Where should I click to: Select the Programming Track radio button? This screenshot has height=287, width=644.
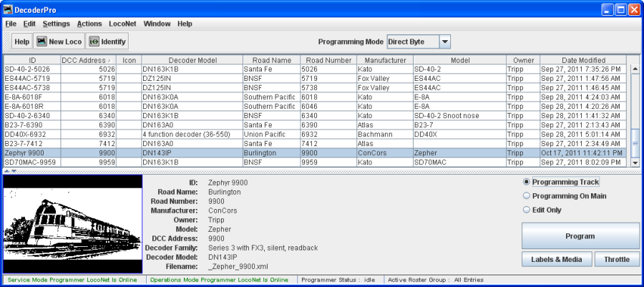coord(527,183)
